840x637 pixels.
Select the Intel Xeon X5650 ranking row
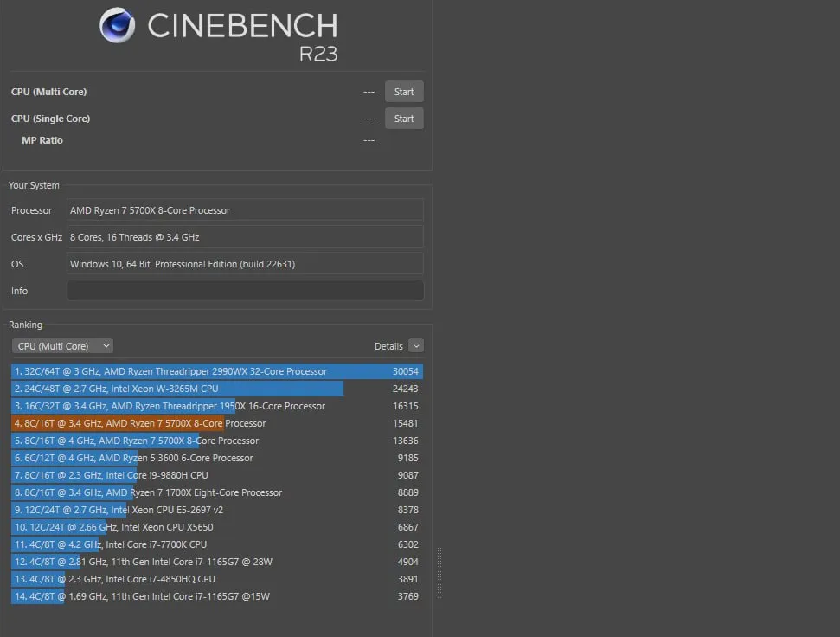pos(217,526)
